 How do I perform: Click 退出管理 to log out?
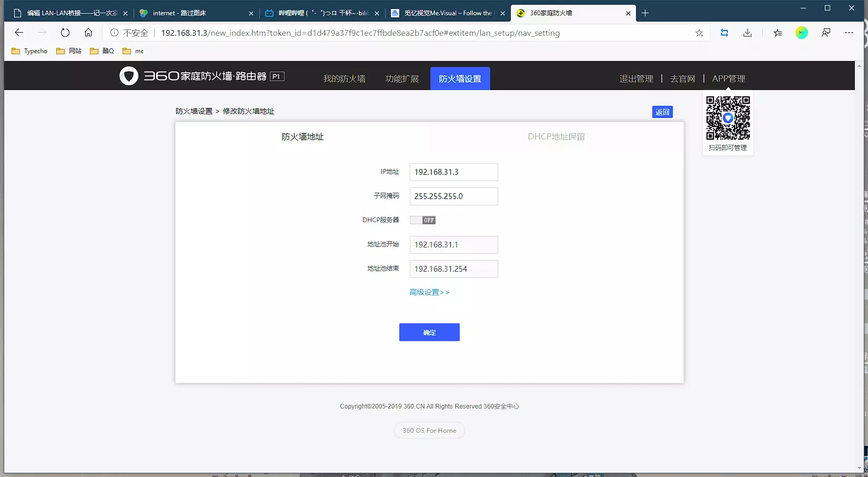tap(636, 78)
